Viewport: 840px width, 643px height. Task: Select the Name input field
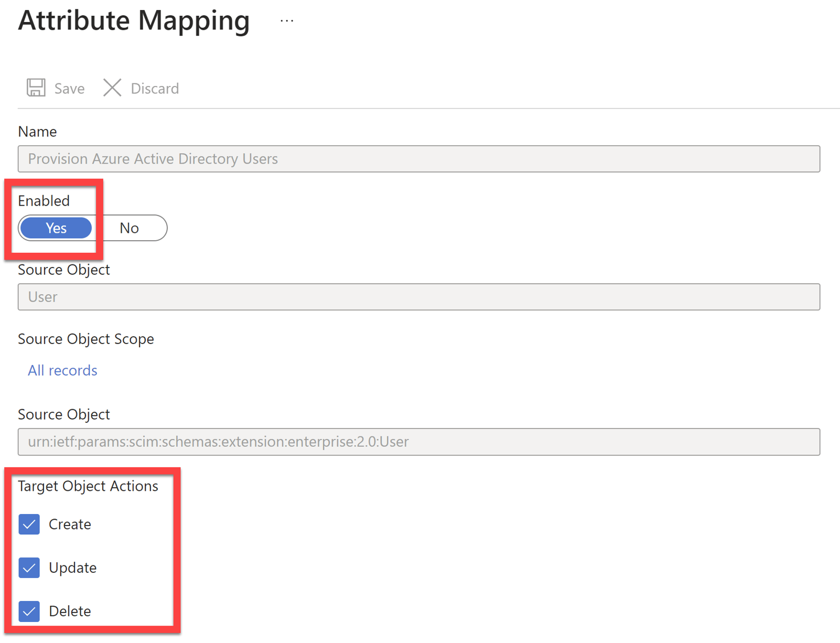pyautogui.click(x=418, y=158)
